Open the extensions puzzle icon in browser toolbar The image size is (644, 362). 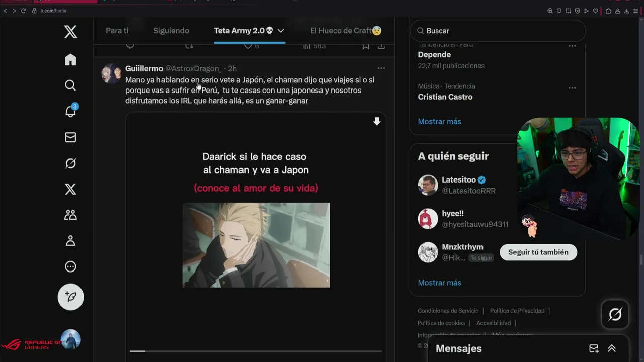pos(608,11)
